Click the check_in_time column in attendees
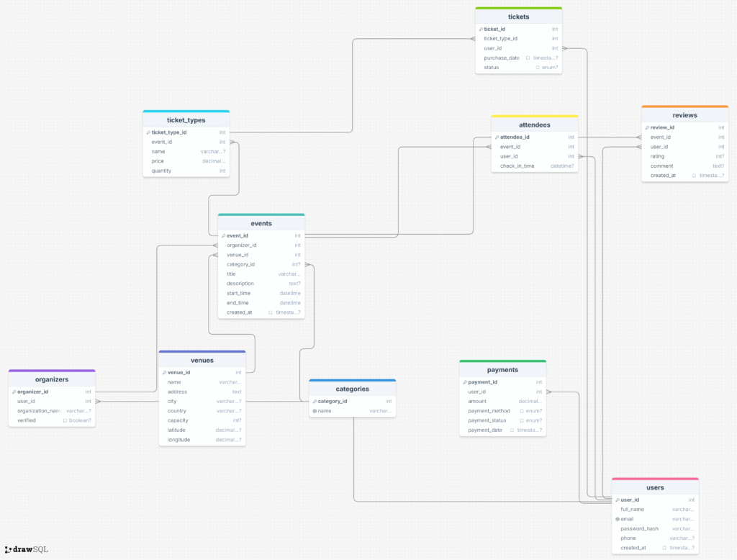This screenshot has height=560, width=737. click(x=517, y=166)
